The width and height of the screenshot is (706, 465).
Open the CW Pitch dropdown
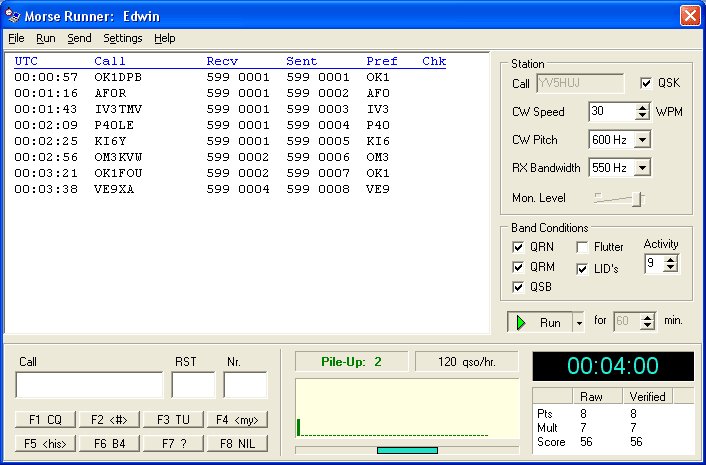pos(643,140)
